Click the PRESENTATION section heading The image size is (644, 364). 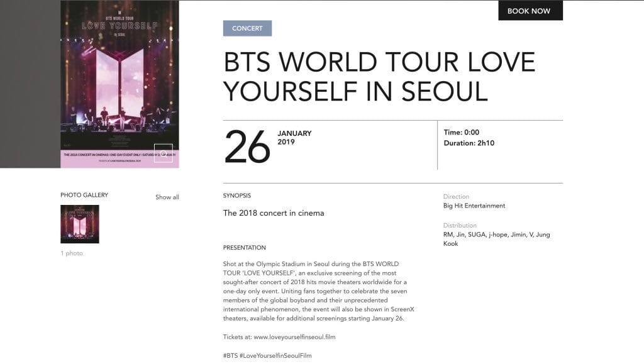[x=245, y=248]
